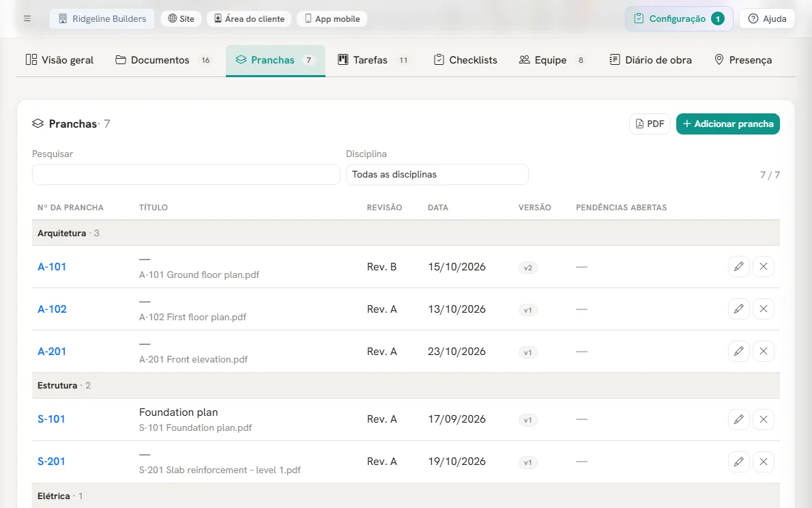Open sheet A-102 link
Image resolution: width=812 pixels, height=508 pixels.
[x=52, y=309]
